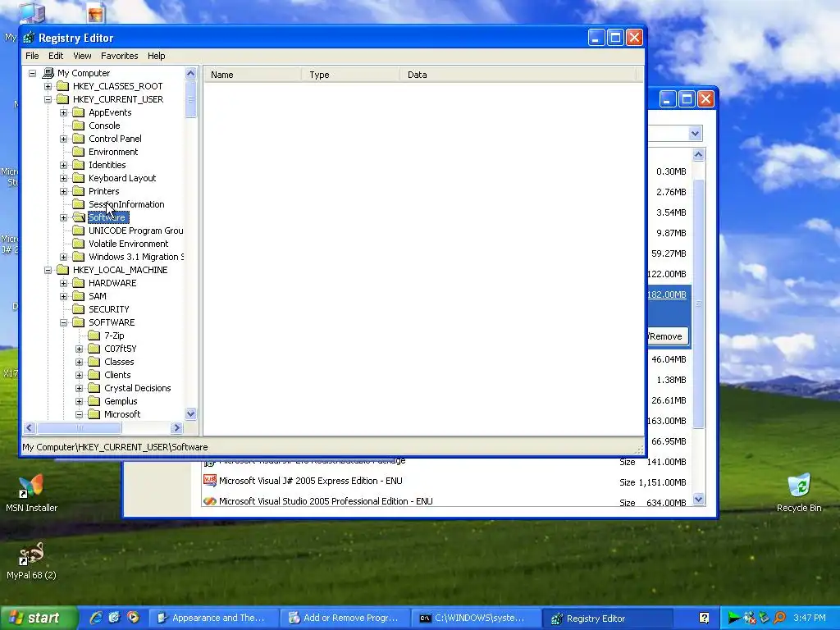Image resolution: width=840 pixels, height=630 pixels.
Task: Launch Internet Explorer from Quick Launch
Action: (97, 618)
